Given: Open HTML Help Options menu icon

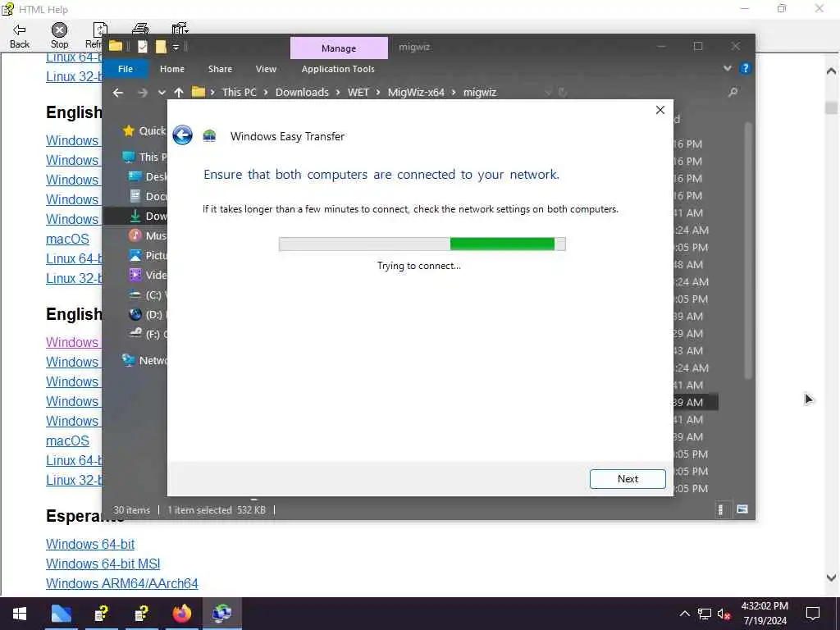Looking at the screenshot, I should click(x=180, y=30).
